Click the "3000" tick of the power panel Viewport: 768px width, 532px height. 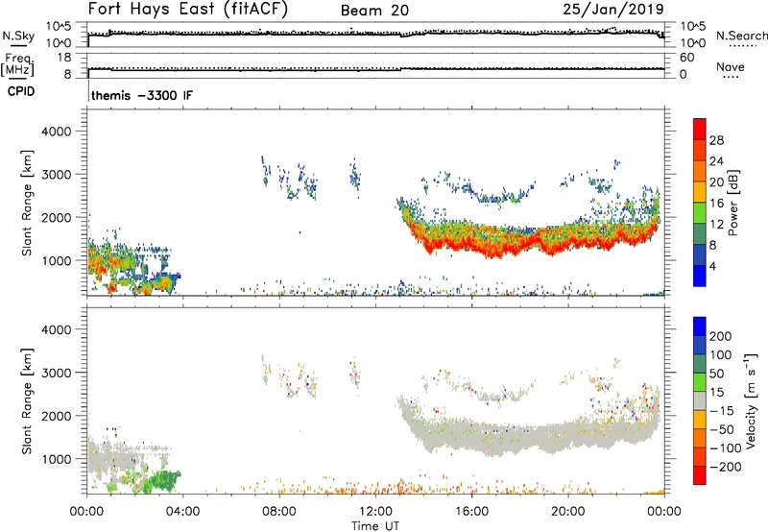(56, 175)
